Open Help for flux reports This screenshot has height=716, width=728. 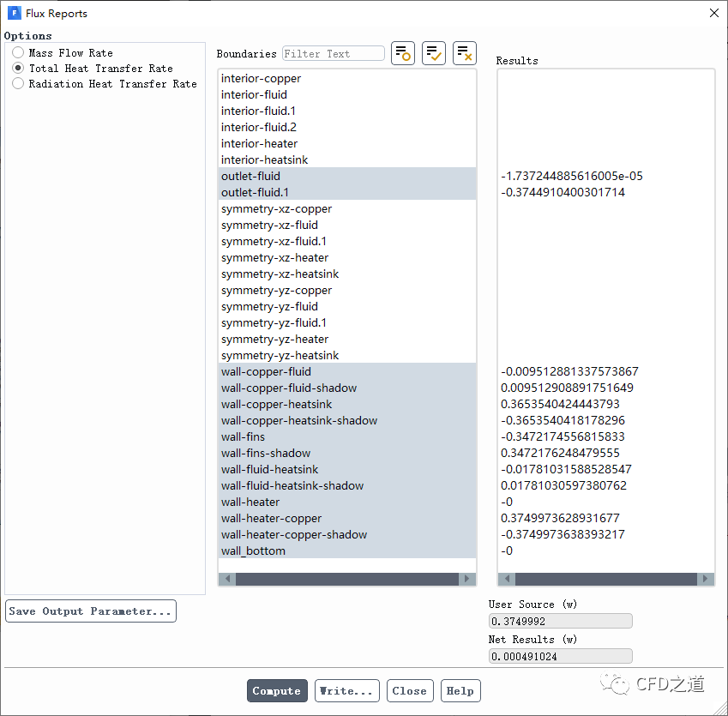click(460, 691)
